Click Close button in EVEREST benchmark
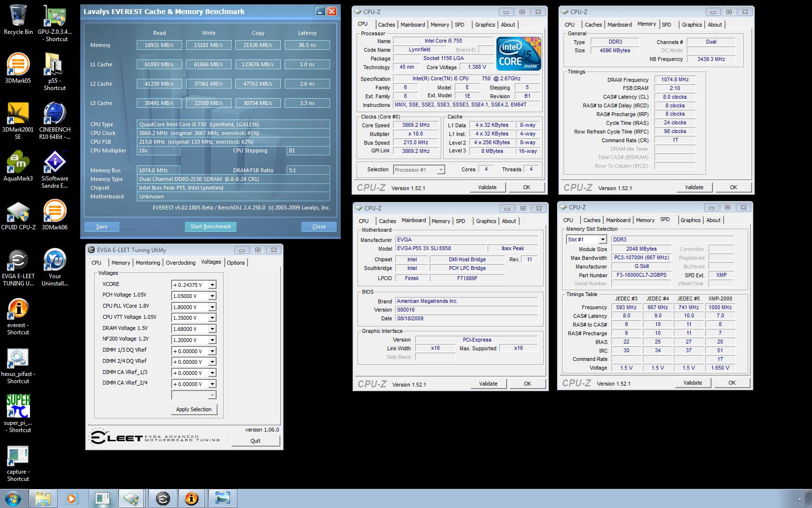Screen dimensions: 812x508 [319, 226]
